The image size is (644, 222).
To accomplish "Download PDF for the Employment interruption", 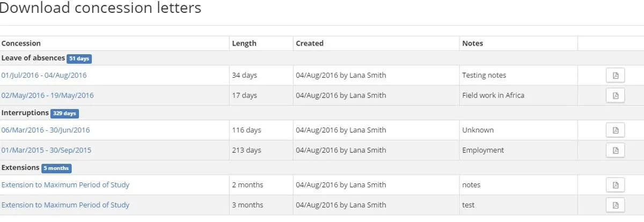I will 615,150.
